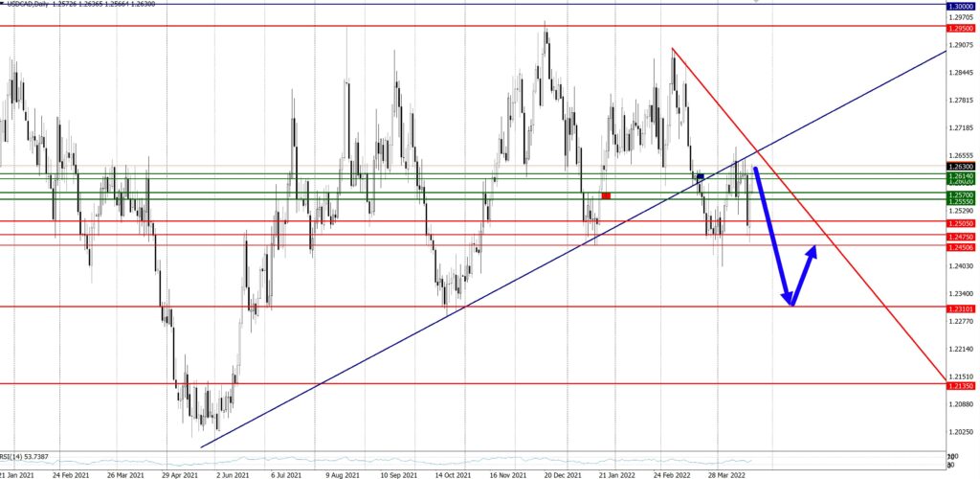Click the black current price tag 1.26300
Screen dimensions: 980x479
click(960, 167)
